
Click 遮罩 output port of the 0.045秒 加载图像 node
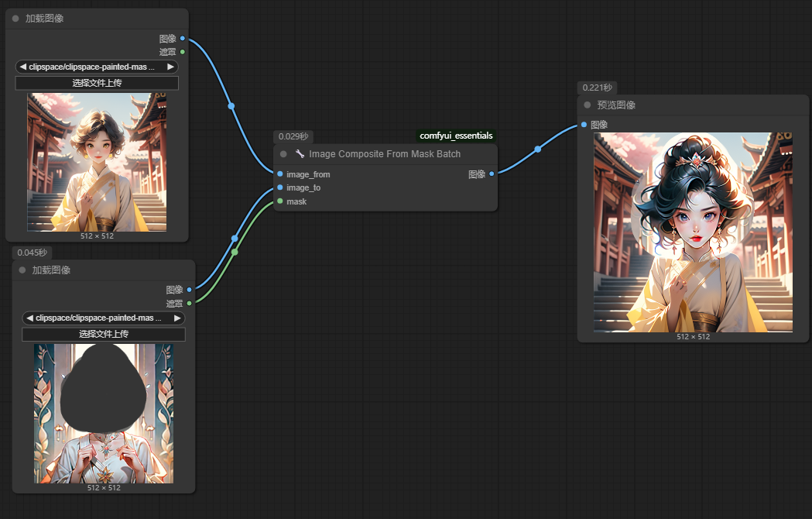[x=189, y=303]
